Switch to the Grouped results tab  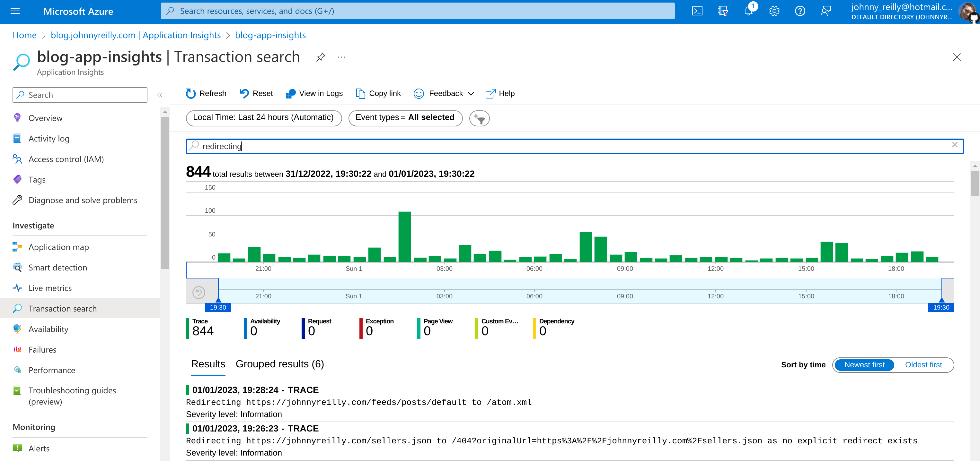[280, 364]
